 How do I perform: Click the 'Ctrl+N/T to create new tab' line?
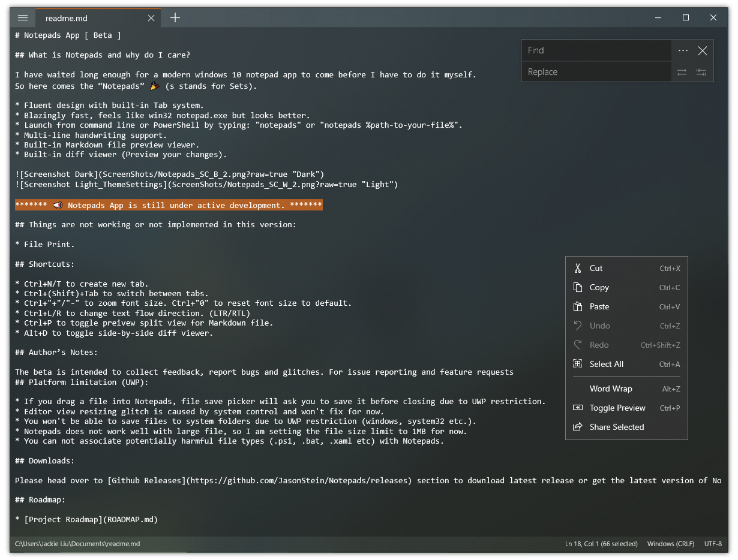(82, 284)
